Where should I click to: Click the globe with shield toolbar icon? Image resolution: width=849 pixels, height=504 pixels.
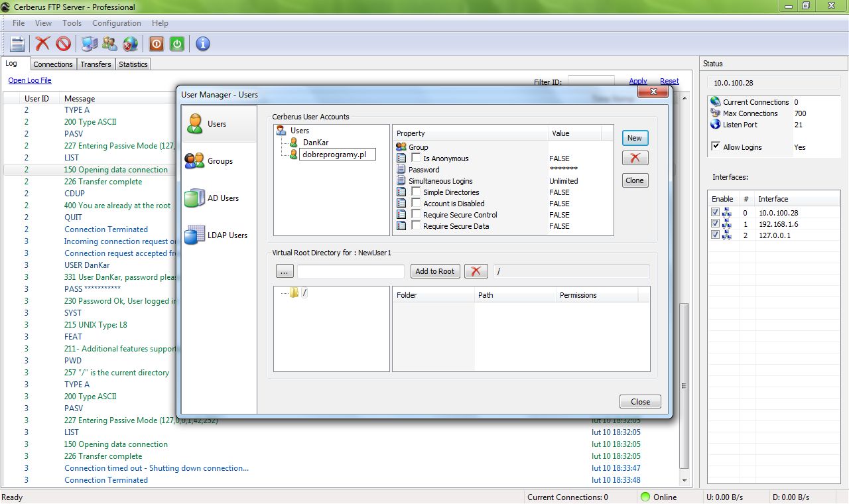131,44
